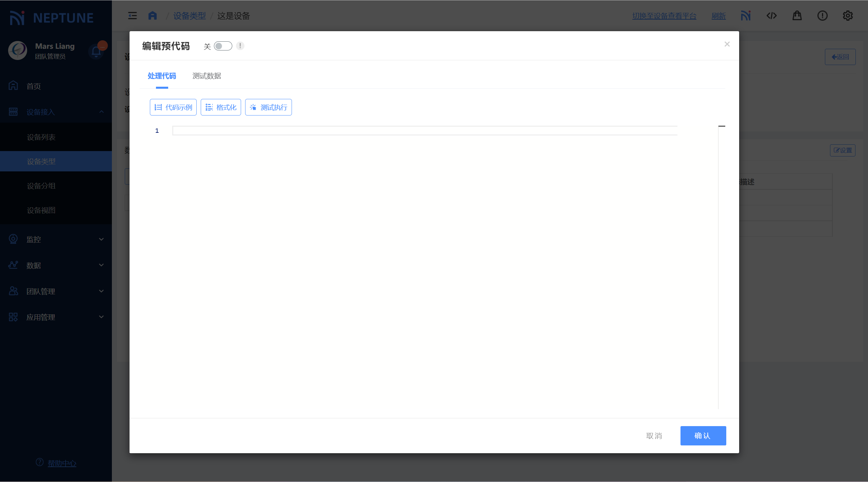Open the shopping bag marketplace icon

click(x=797, y=16)
